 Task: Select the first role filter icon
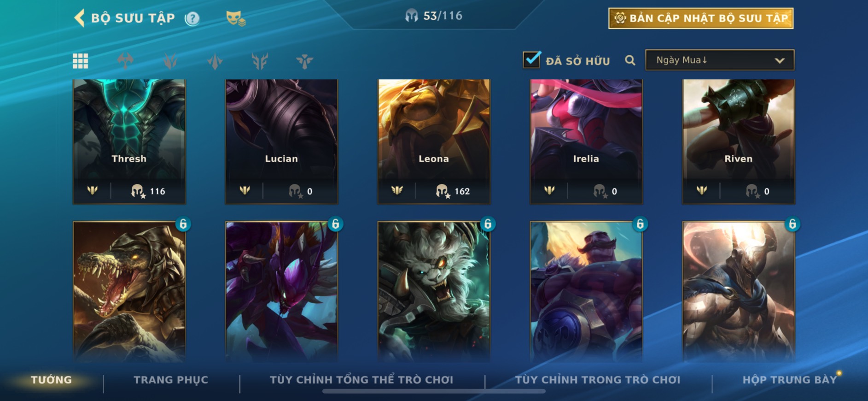coord(125,61)
